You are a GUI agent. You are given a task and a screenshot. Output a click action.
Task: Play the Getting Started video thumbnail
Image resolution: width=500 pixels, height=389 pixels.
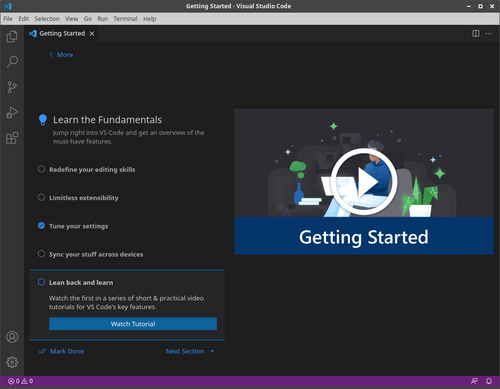pos(364,182)
